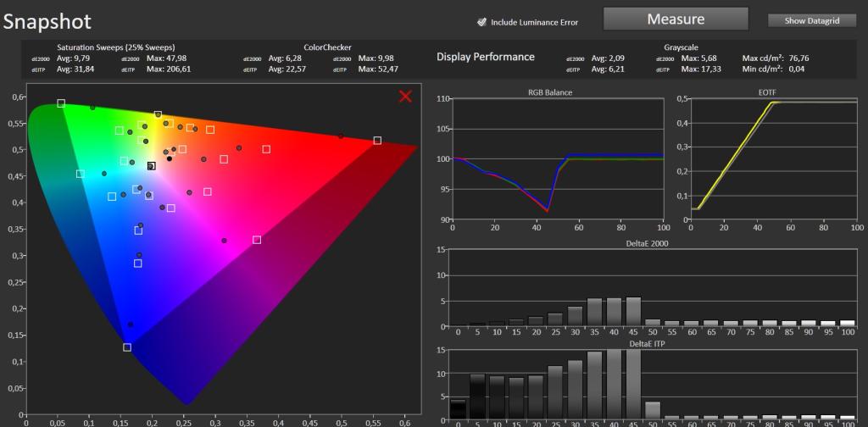This screenshot has height=427, width=868.
Task: Select Grayscale 'Avg: 2,09' value
Action: click(x=609, y=58)
